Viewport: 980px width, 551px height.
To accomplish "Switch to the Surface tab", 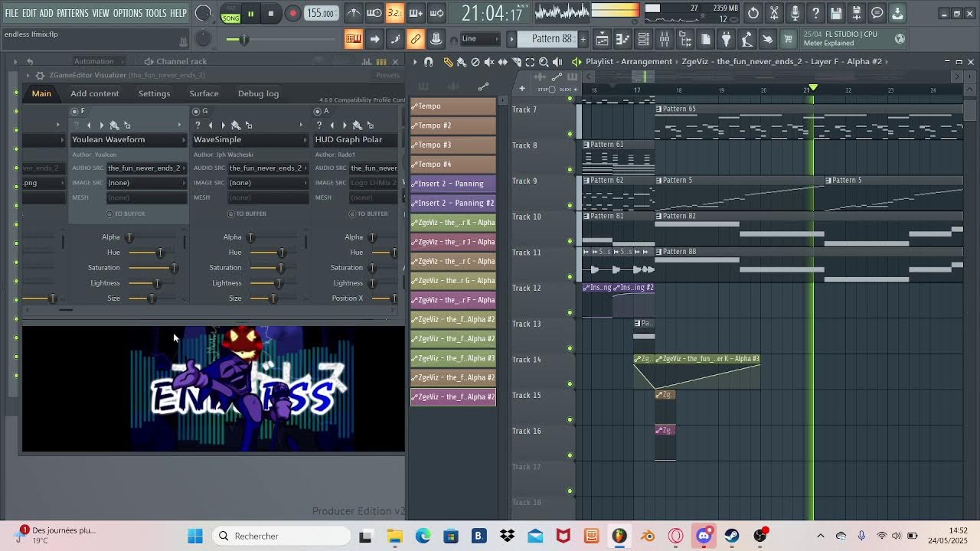I will pos(204,93).
